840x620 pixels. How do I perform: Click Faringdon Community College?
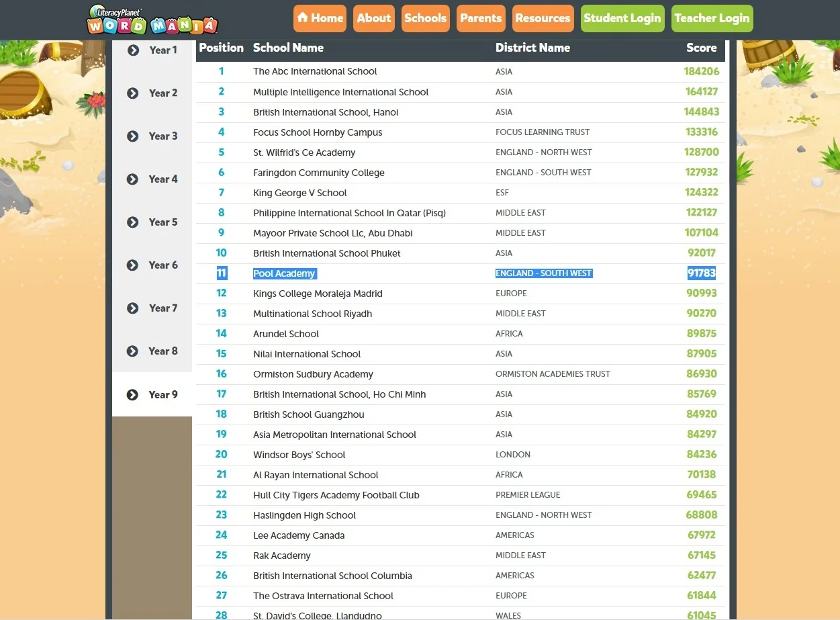click(x=319, y=173)
